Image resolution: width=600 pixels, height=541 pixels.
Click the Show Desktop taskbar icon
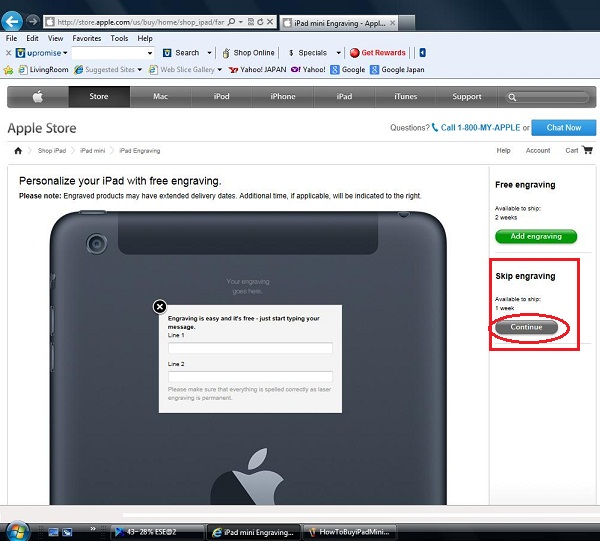[x=53, y=532]
